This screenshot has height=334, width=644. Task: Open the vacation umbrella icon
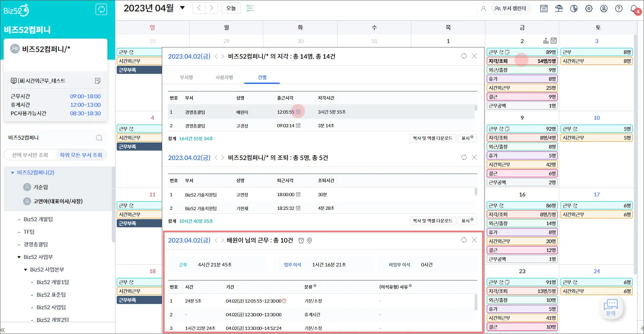pyautogui.click(x=559, y=9)
